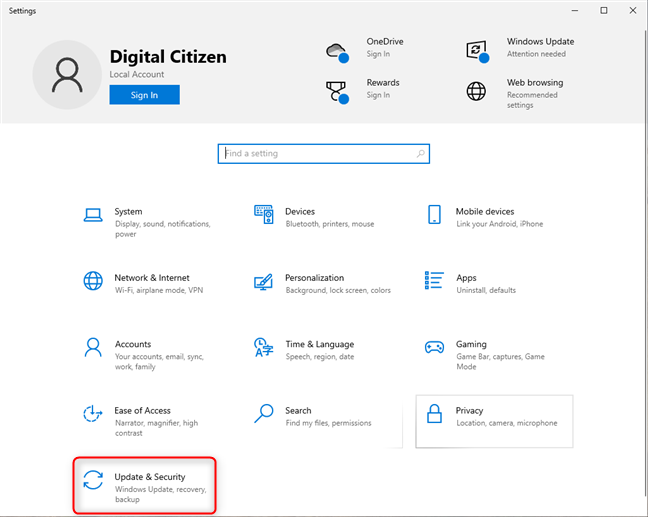Screen dimensions: 648x517
Task: Open System settings title link
Action: point(129,212)
